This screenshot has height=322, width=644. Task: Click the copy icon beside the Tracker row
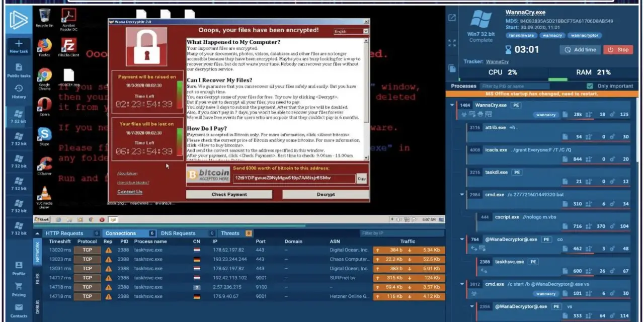[x=452, y=68]
